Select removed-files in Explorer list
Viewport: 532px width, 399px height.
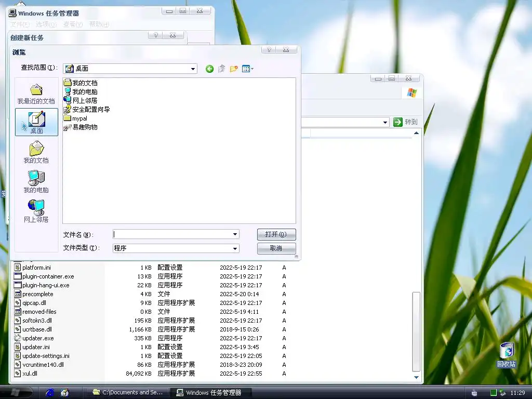point(35,312)
